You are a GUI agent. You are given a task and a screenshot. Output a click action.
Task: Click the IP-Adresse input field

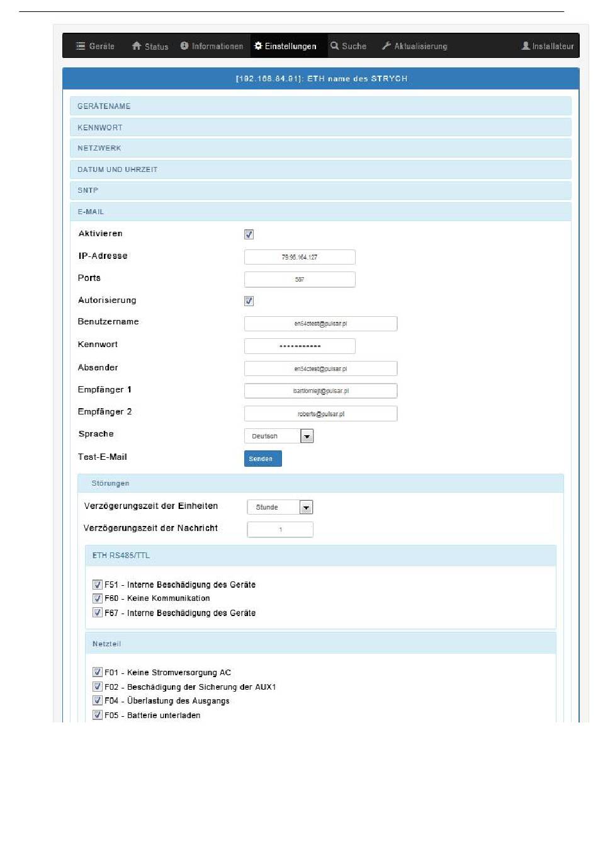(x=300, y=257)
